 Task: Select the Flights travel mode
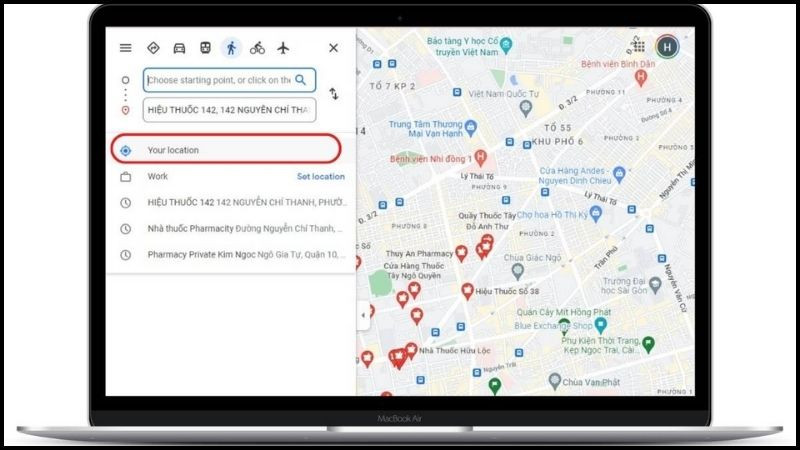(284, 47)
